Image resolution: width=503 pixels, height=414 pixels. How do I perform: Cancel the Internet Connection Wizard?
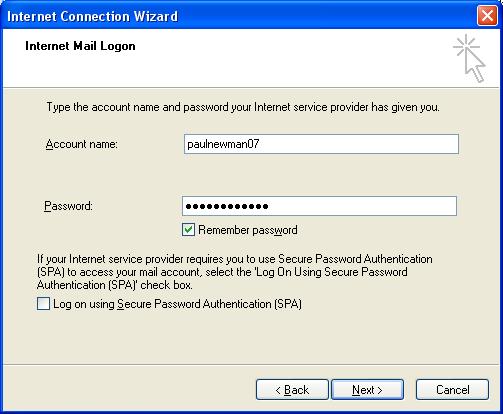click(x=452, y=389)
